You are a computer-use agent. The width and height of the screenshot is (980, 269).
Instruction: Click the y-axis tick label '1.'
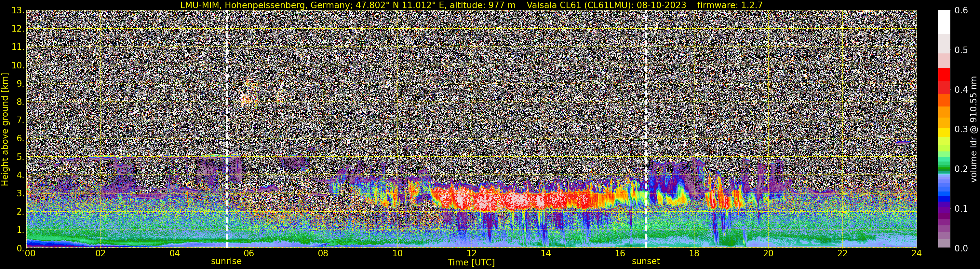tap(20, 230)
